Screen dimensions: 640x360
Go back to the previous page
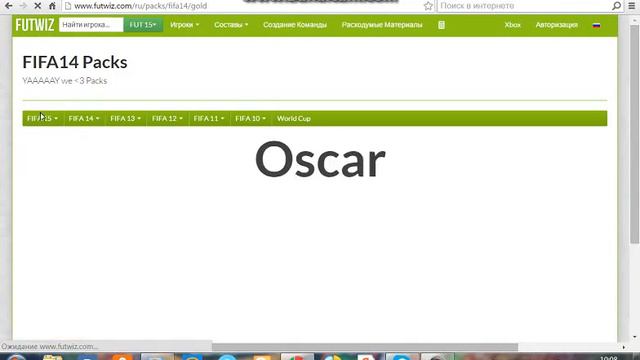pos(8,6)
